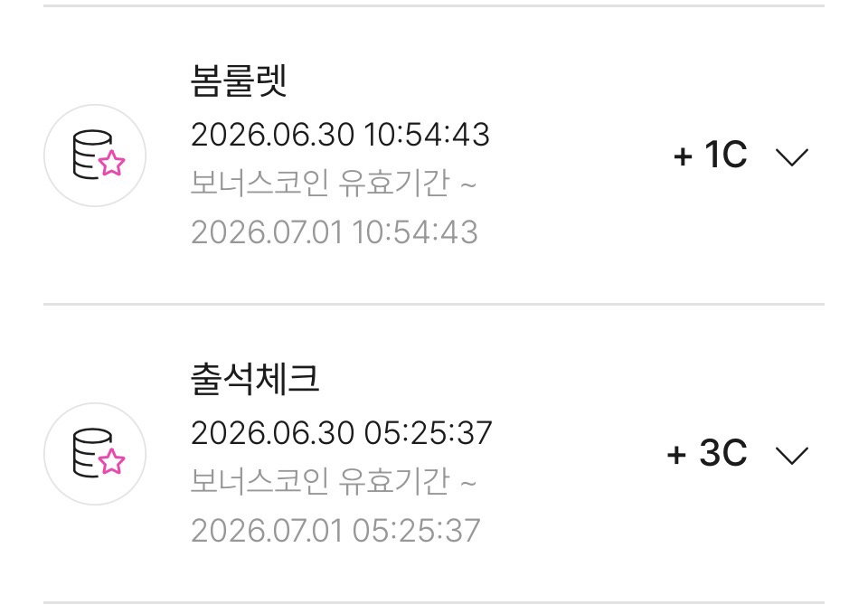This screenshot has height=614, width=868.
Task: Tap 보너스코인 유효기간 label under 출석체크
Action: [x=320, y=480]
